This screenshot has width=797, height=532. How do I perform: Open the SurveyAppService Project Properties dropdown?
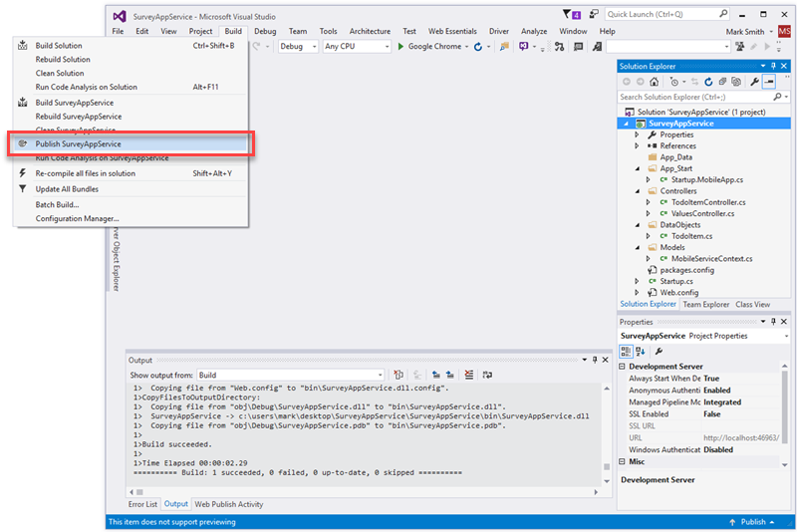786,336
